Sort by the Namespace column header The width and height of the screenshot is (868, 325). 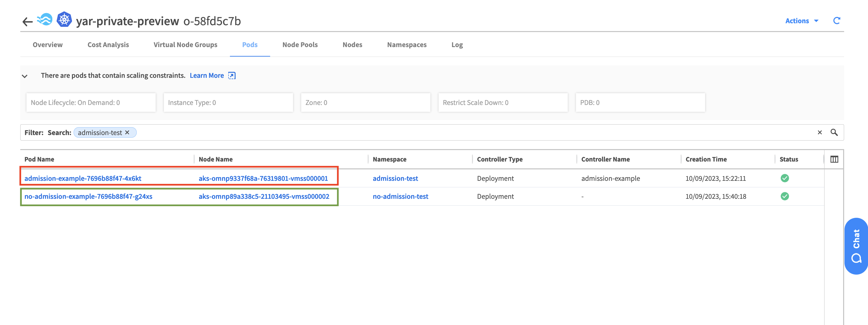[x=389, y=159]
